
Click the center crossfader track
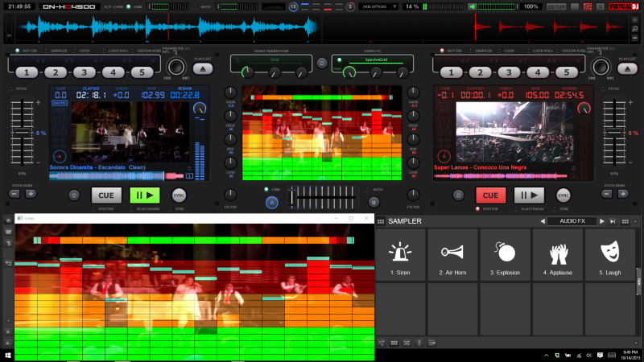(x=322, y=197)
